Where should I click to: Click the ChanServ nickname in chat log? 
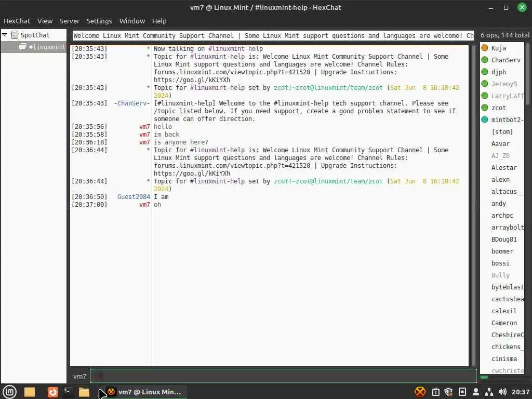click(x=132, y=103)
